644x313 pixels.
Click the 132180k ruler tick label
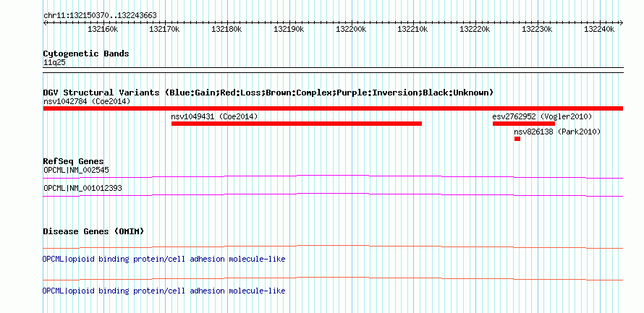click(x=227, y=29)
